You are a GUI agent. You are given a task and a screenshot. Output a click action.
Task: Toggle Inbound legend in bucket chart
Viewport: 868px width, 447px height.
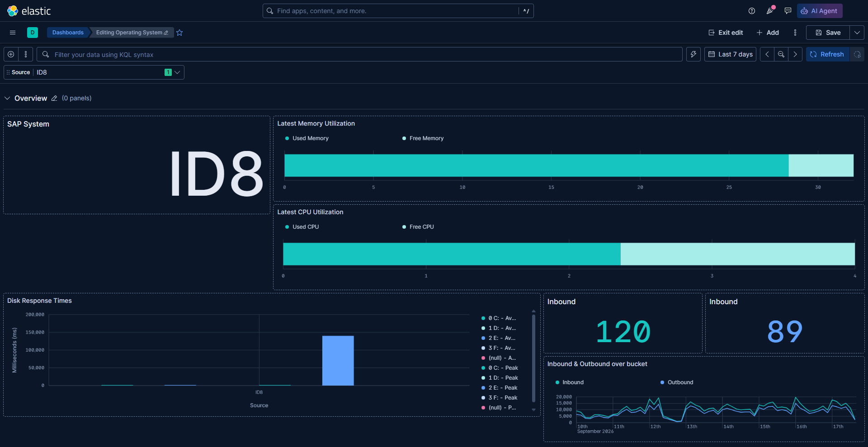click(570, 382)
